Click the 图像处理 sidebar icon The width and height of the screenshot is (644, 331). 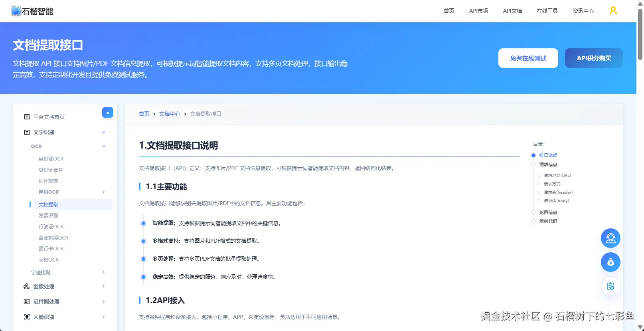click(x=27, y=286)
